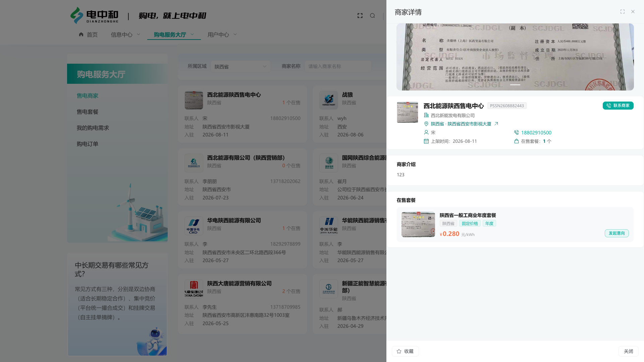
Task: Open 我的购电需求 in sidebar
Action: (x=93, y=128)
